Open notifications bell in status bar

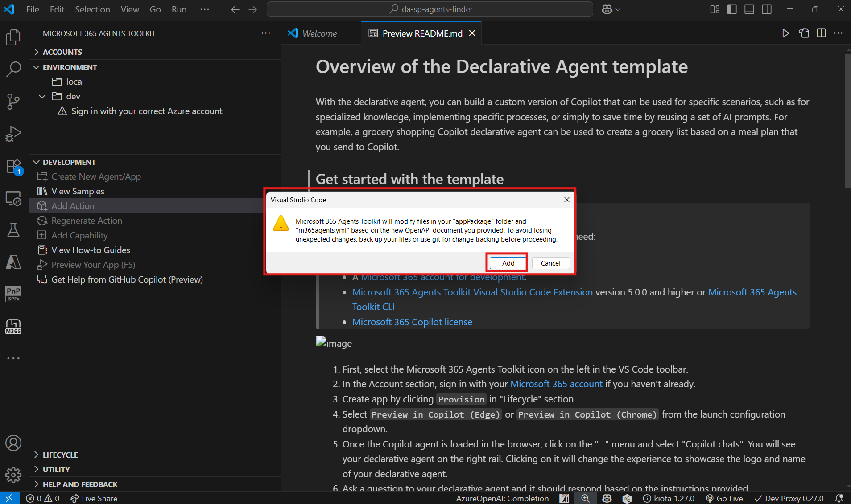(x=839, y=498)
